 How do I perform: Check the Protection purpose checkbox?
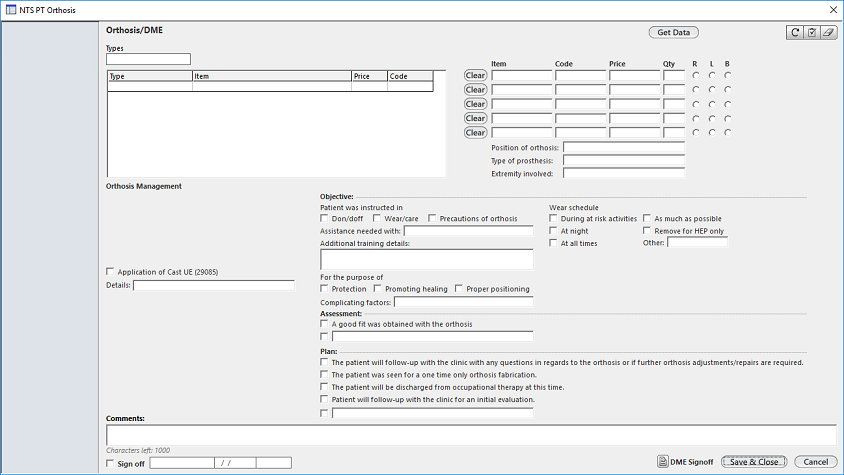click(x=324, y=289)
